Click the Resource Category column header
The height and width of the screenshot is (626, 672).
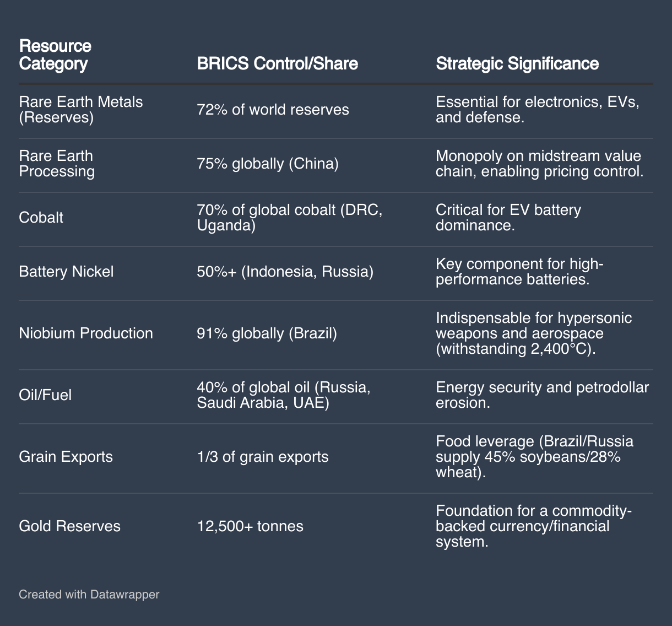(x=55, y=55)
